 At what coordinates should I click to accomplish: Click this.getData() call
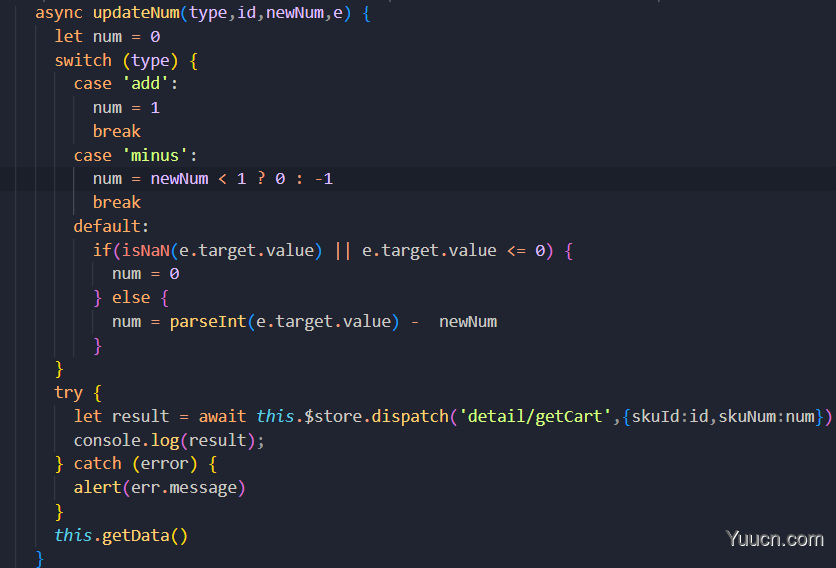click(x=121, y=535)
